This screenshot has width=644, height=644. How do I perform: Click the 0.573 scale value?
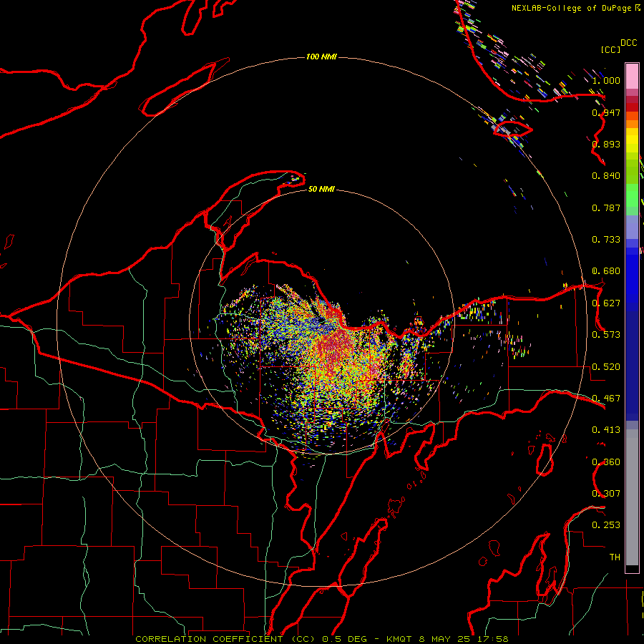pyautogui.click(x=606, y=335)
